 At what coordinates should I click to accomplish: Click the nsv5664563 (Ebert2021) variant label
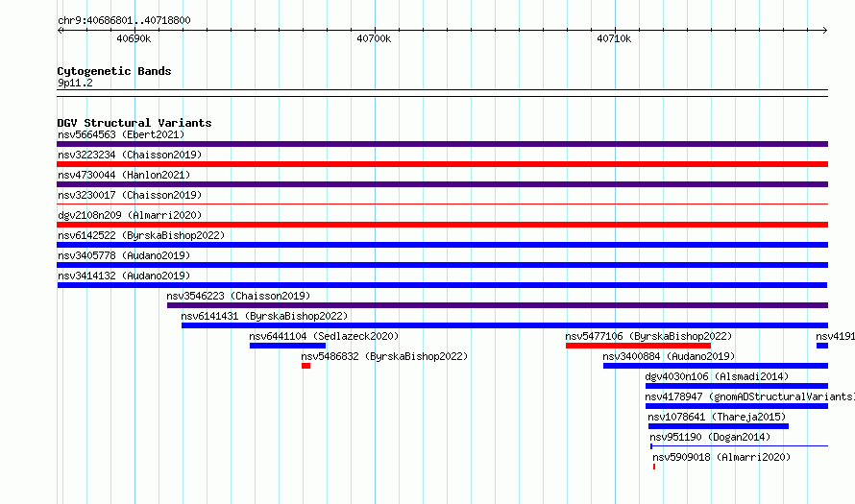(x=121, y=134)
